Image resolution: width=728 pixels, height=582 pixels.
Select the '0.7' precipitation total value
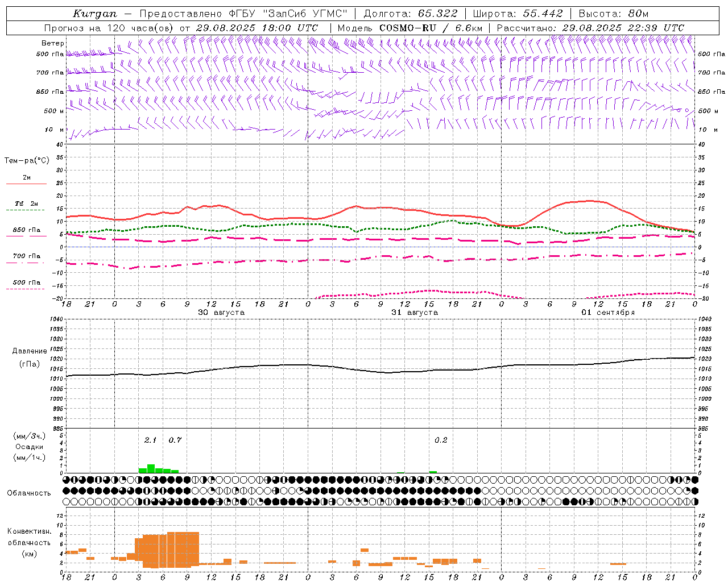tap(175, 440)
